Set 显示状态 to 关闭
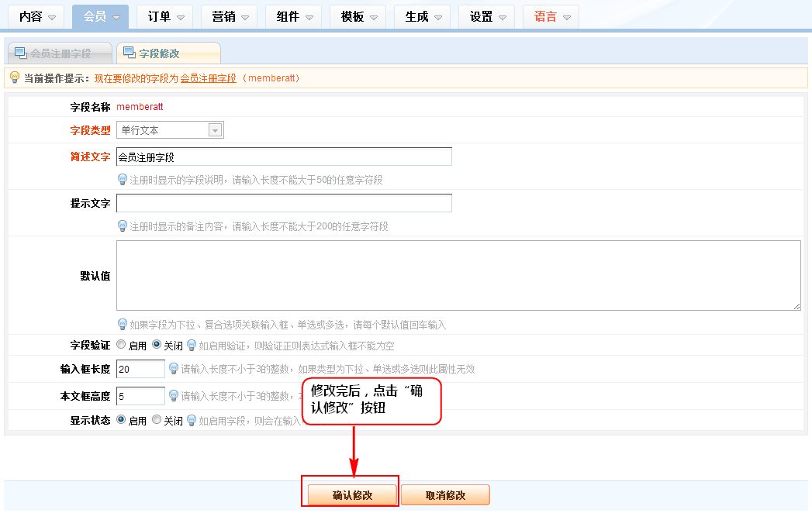Image resolution: width=812 pixels, height=513 pixels. pyautogui.click(x=157, y=420)
